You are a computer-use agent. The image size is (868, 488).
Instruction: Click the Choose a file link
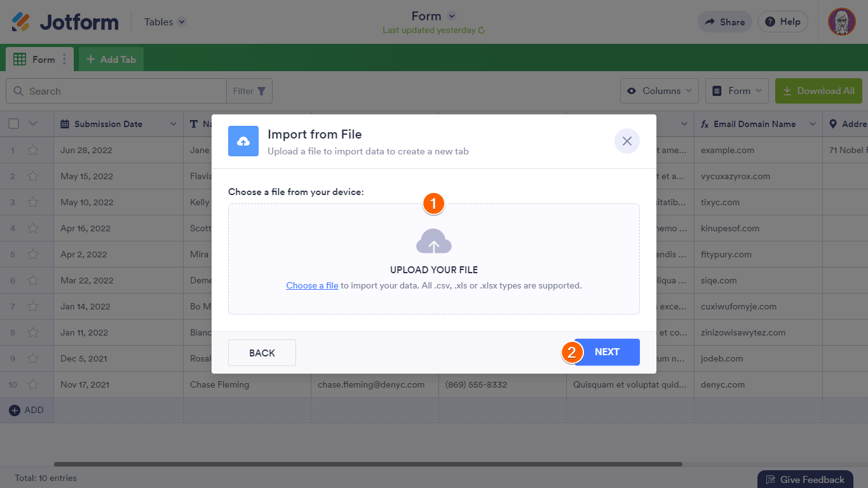[312, 286]
